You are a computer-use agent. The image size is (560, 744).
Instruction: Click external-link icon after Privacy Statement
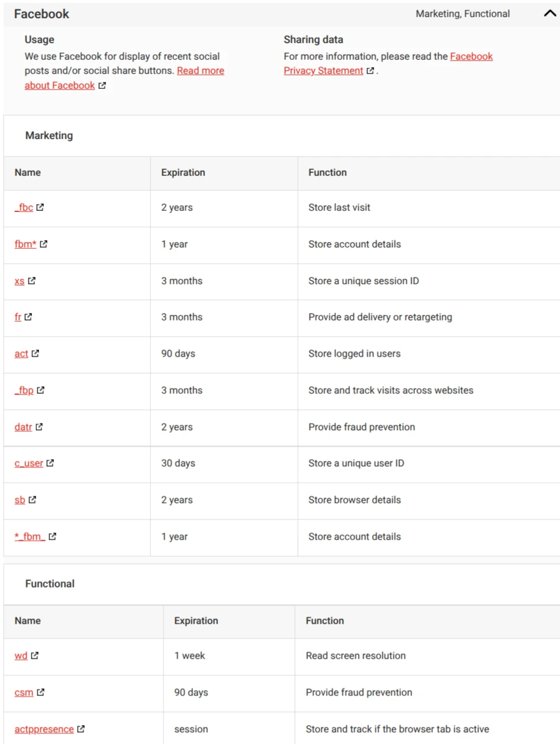tap(370, 70)
